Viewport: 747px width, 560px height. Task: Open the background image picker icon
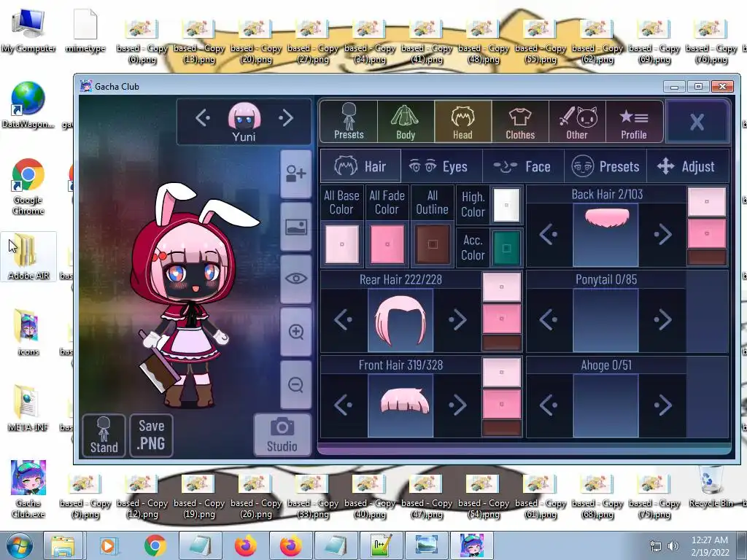(296, 227)
